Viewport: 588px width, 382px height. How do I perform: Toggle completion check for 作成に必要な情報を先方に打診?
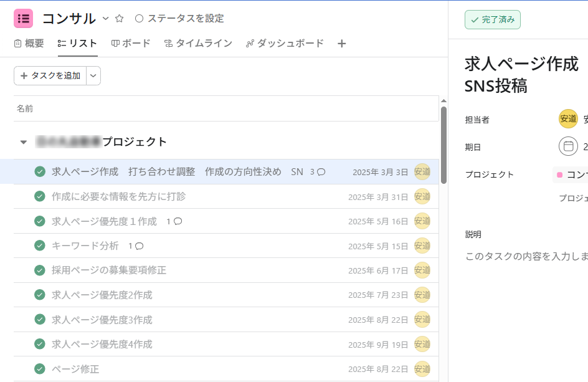pos(40,196)
